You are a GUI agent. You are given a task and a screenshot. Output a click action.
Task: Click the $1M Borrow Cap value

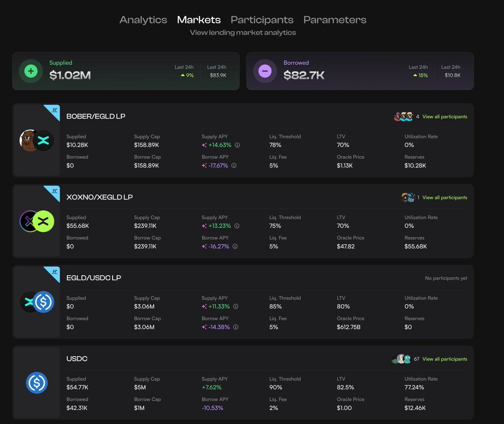[x=139, y=408]
